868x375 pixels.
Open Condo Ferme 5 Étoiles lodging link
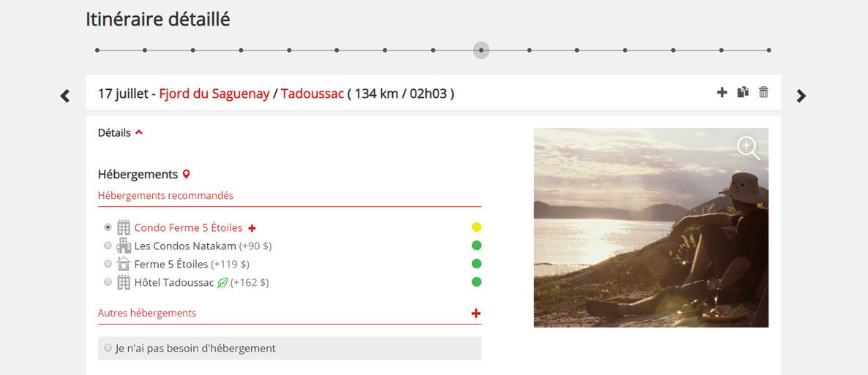tap(188, 228)
